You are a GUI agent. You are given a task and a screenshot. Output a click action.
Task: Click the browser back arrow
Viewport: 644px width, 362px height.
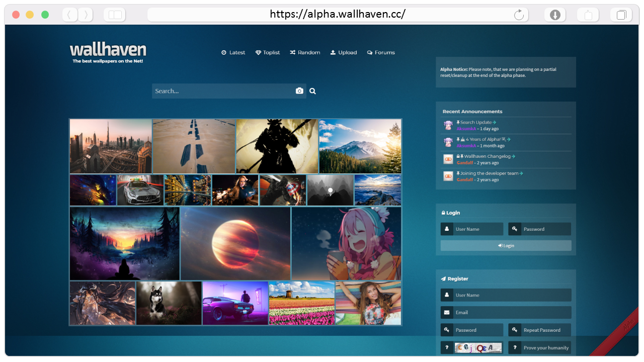click(x=69, y=15)
